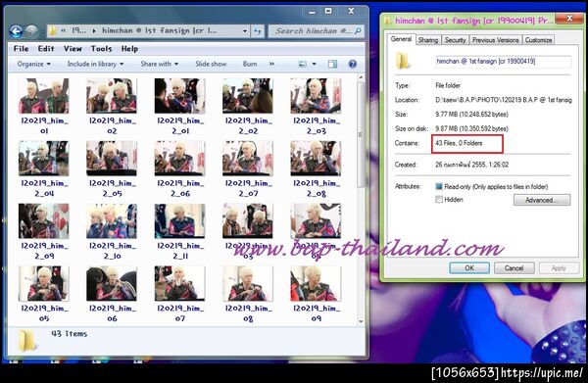Select thumbnail 120219_him_2_02

coord(248,96)
